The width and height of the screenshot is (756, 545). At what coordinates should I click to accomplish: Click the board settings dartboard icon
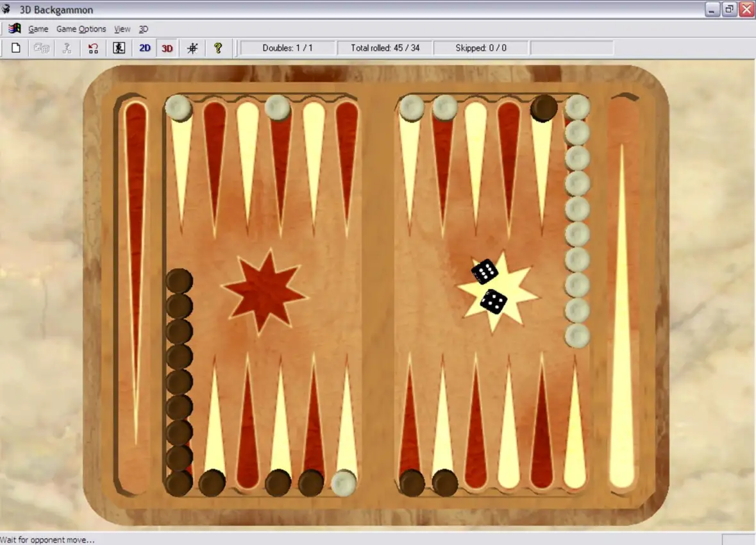pyautogui.click(x=192, y=48)
